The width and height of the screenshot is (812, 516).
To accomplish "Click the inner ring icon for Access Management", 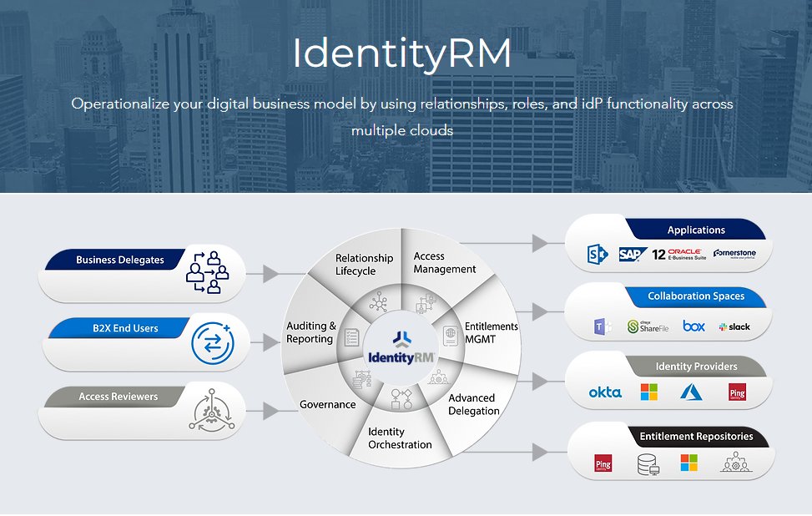I will [426, 304].
